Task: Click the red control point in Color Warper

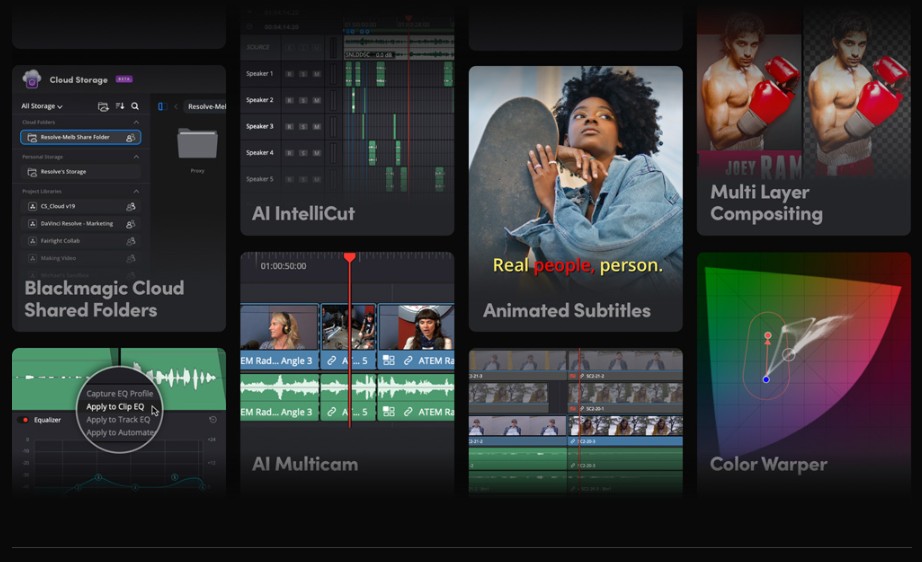Action: click(x=767, y=336)
